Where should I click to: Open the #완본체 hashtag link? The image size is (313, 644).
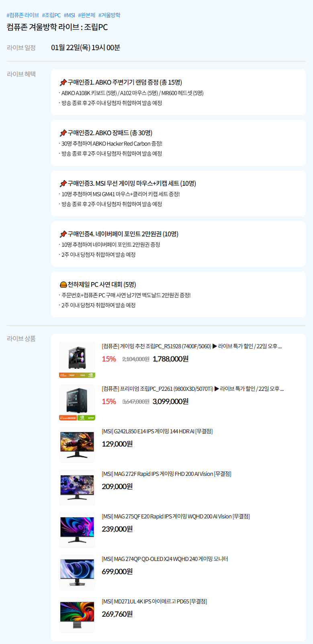pyautogui.click(x=87, y=15)
